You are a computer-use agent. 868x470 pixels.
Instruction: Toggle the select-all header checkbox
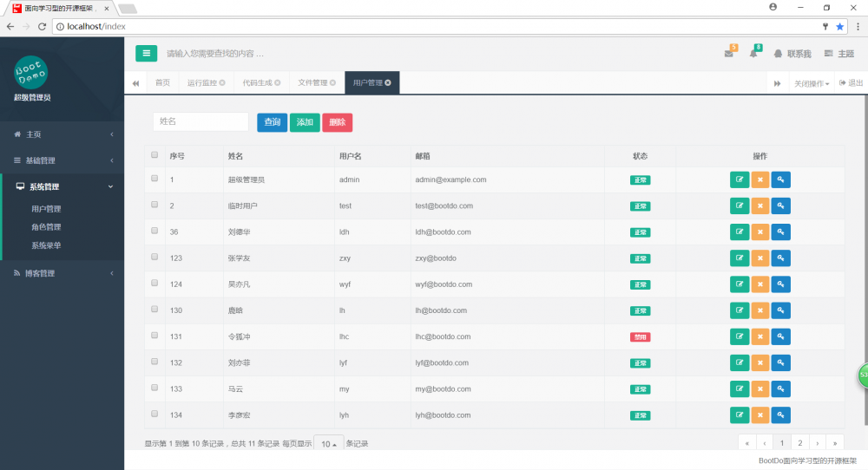click(x=155, y=155)
